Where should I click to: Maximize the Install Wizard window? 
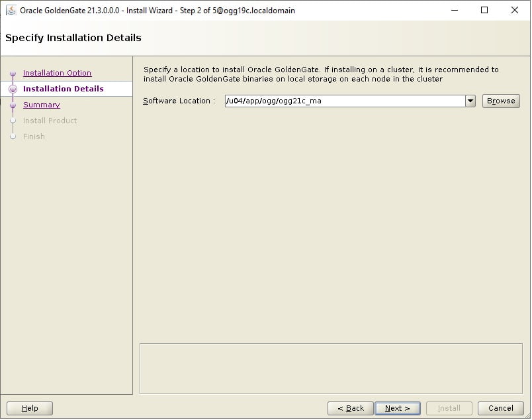pos(484,10)
